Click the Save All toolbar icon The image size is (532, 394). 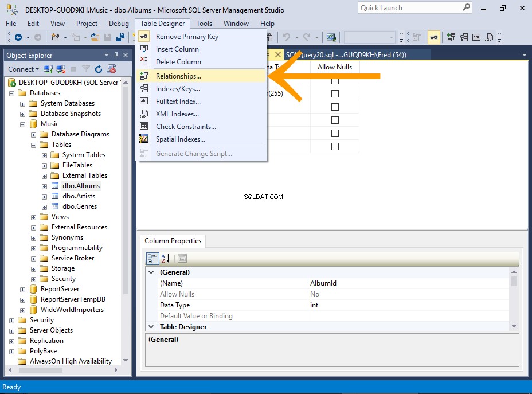coord(120,37)
